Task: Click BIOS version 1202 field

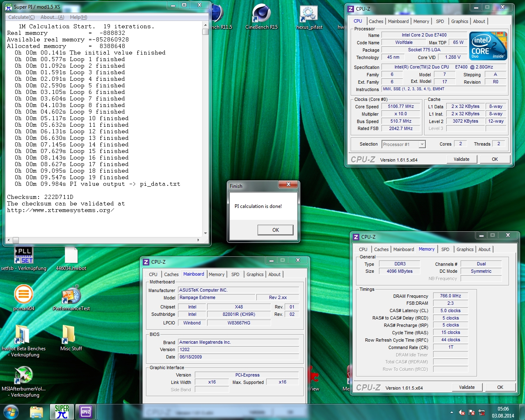Action: click(x=239, y=349)
